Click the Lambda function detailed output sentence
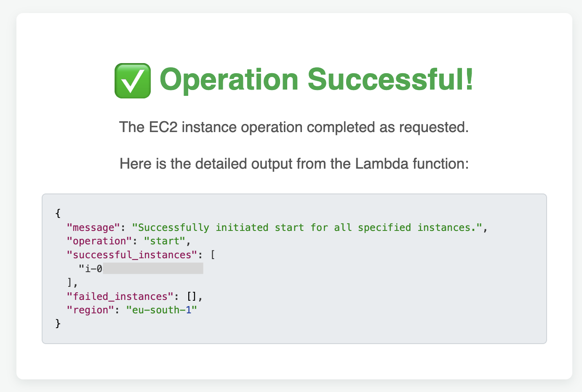Viewport: 582px width, 392px height. click(294, 164)
